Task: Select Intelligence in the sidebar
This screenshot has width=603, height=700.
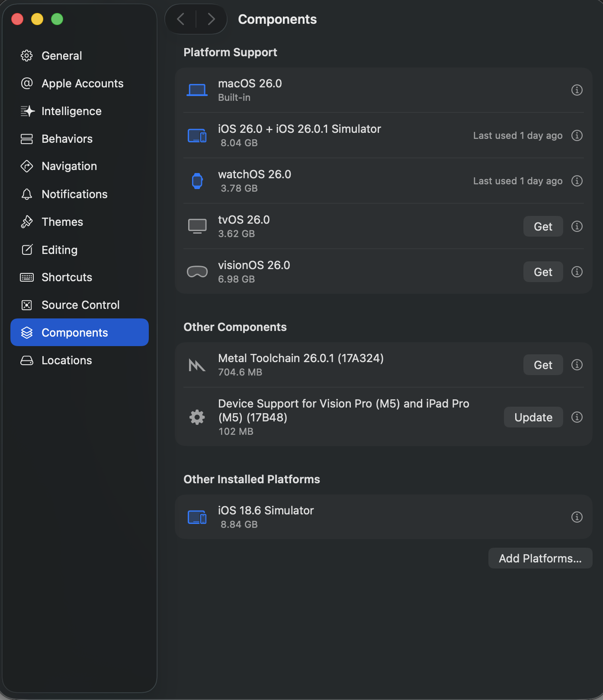Action: (x=71, y=111)
